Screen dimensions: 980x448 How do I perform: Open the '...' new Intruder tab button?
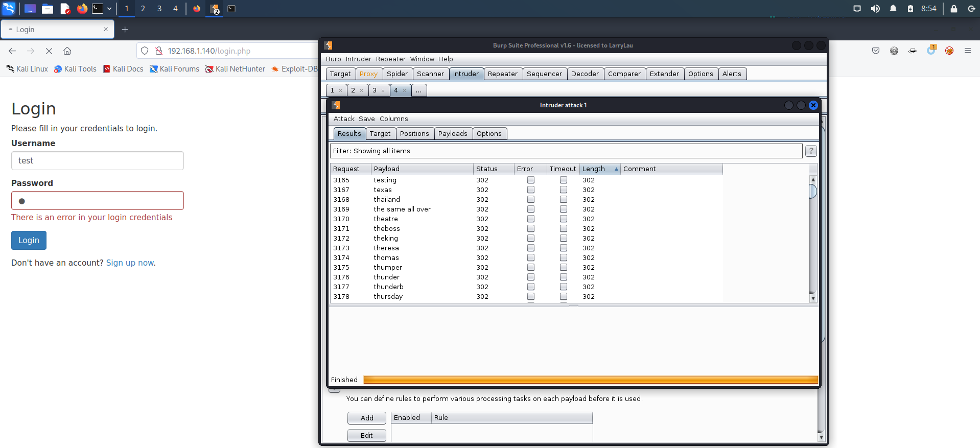point(418,90)
